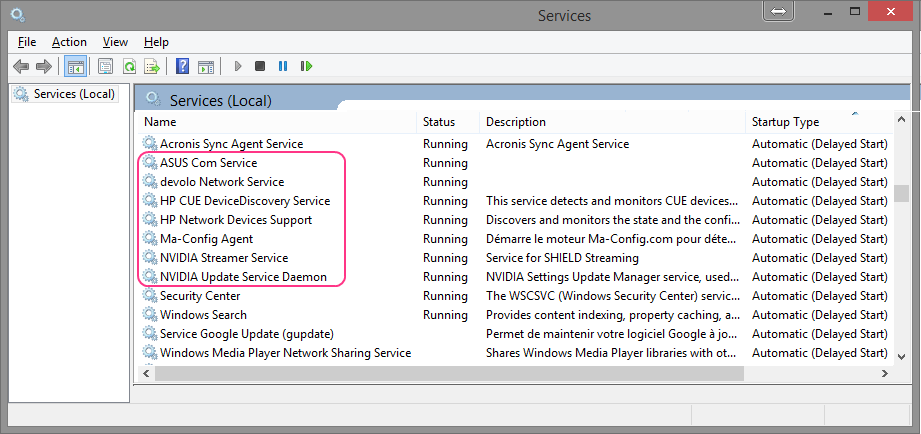
Task: Click the vertical scrollbar up arrow
Action: click(901, 119)
